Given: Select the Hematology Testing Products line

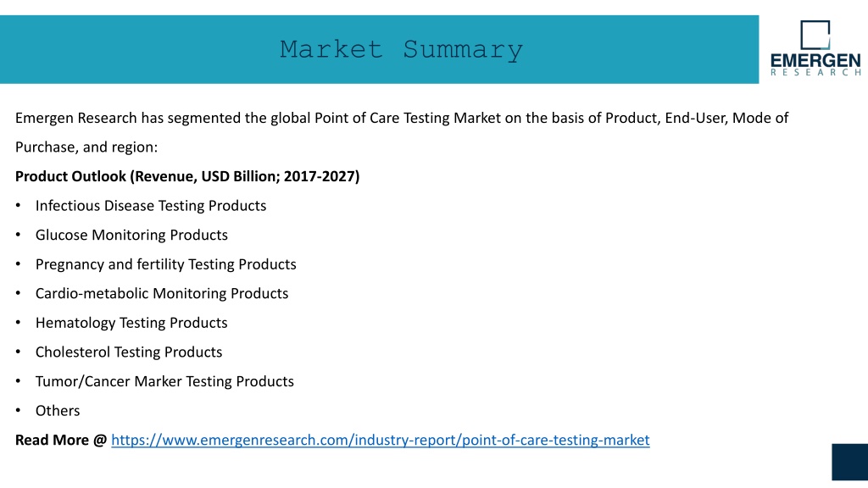Looking at the screenshot, I should pos(131,323).
